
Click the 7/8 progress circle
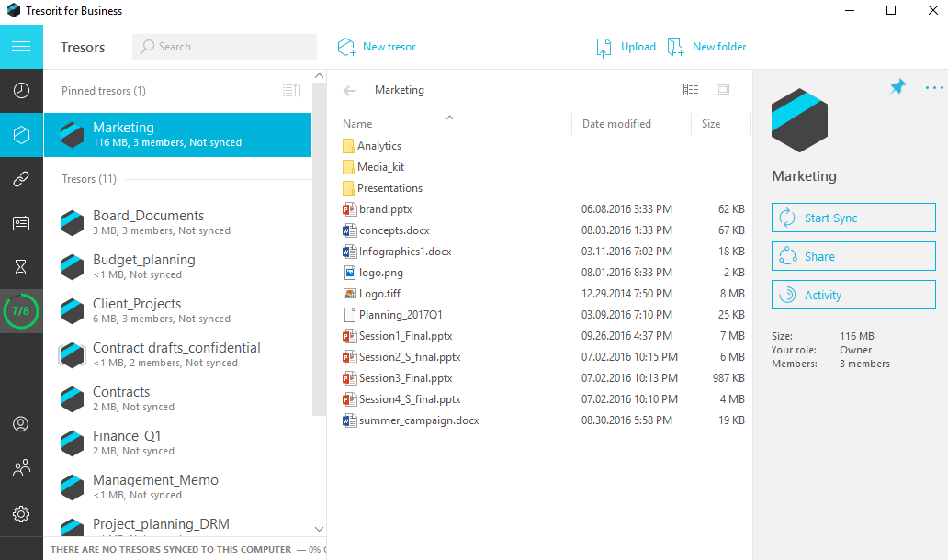click(x=21, y=311)
